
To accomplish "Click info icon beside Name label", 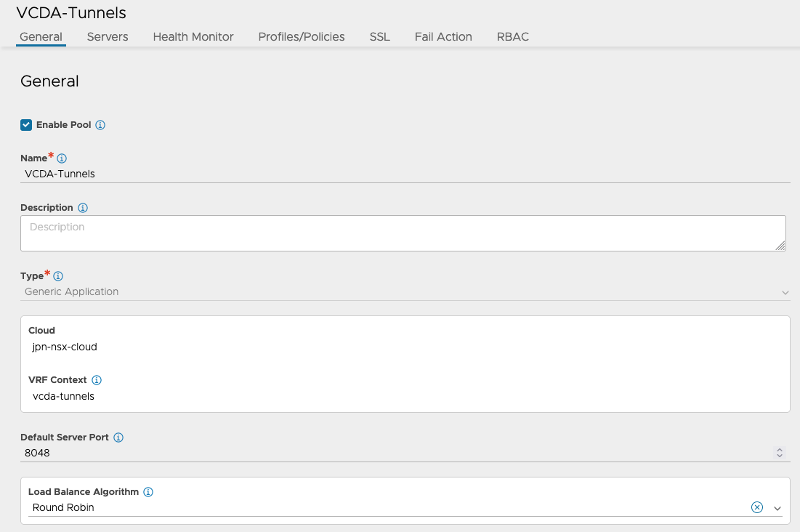I will tap(62, 158).
